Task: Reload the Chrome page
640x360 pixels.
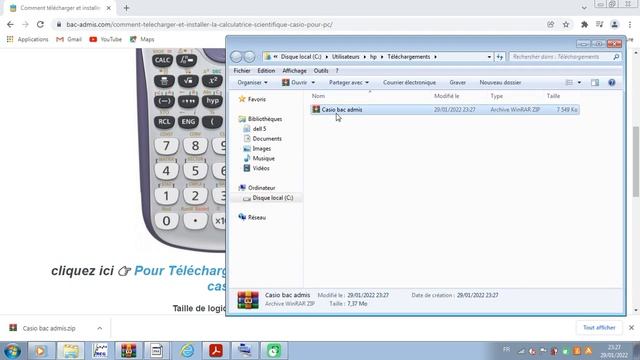Action: [40, 24]
